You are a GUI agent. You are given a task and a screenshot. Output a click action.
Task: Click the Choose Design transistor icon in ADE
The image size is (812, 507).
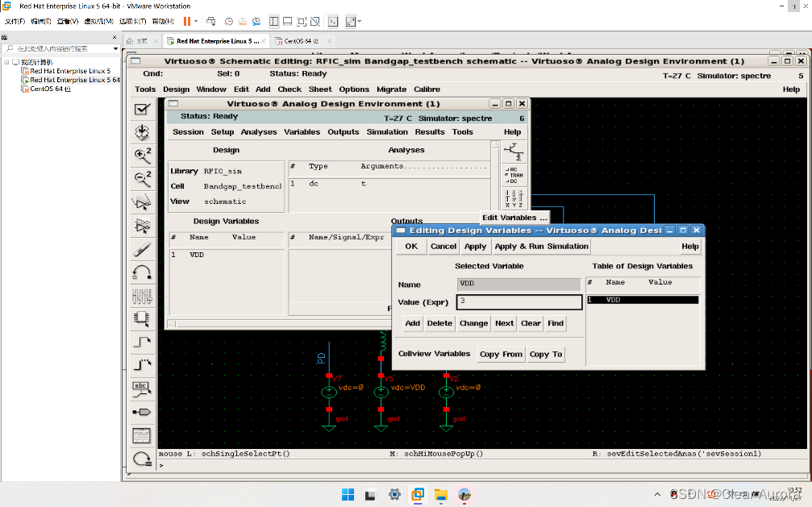click(x=514, y=152)
